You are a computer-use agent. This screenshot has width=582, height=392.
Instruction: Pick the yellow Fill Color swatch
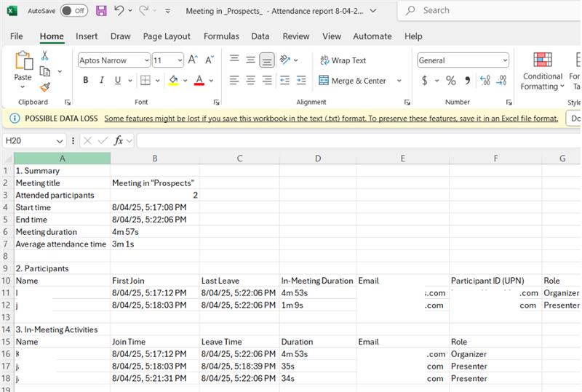tap(173, 80)
